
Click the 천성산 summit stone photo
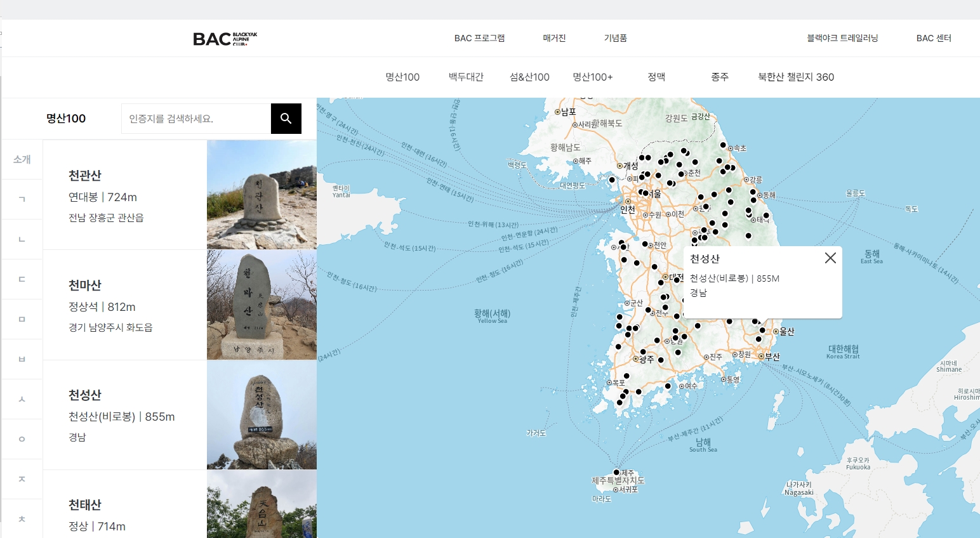[262, 415]
